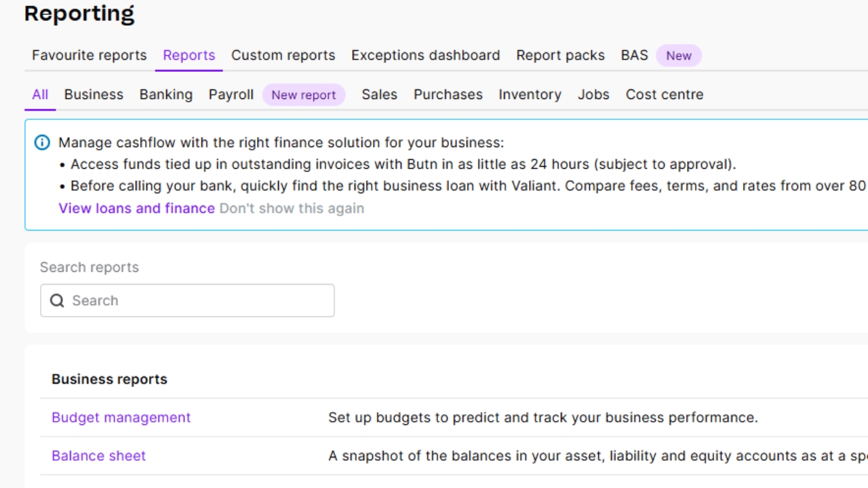868x488 pixels.
Task: Filter reports by Sales category
Action: click(380, 94)
